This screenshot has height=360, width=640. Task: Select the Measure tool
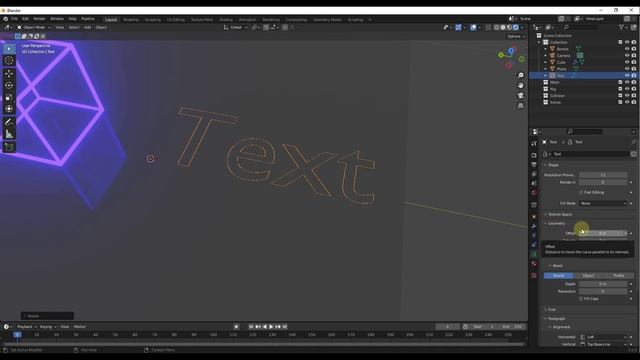(9, 134)
